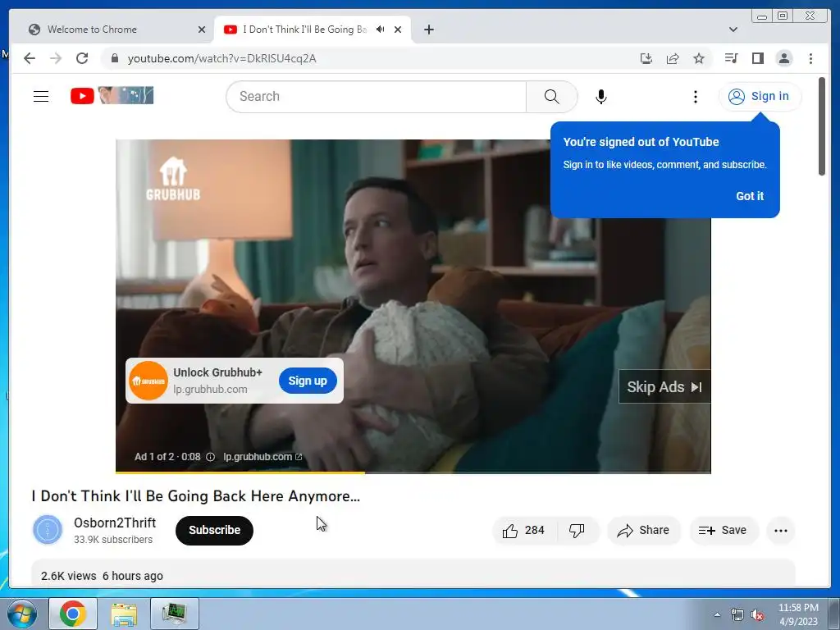
Task: Save video to playlist
Action: tap(724, 531)
